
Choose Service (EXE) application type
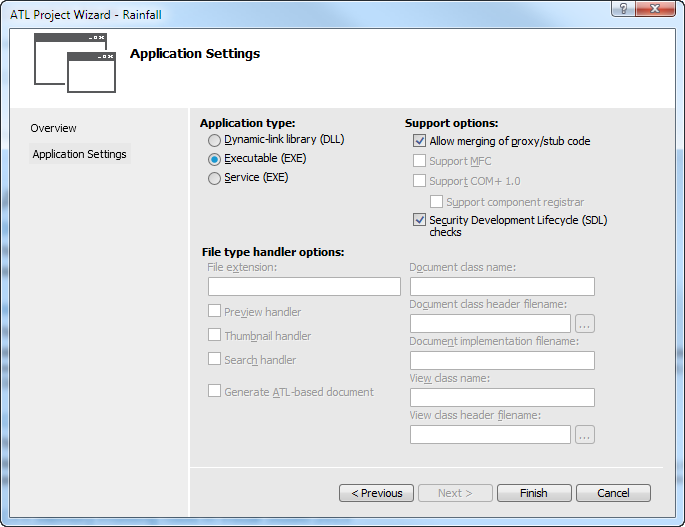[214, 178]
